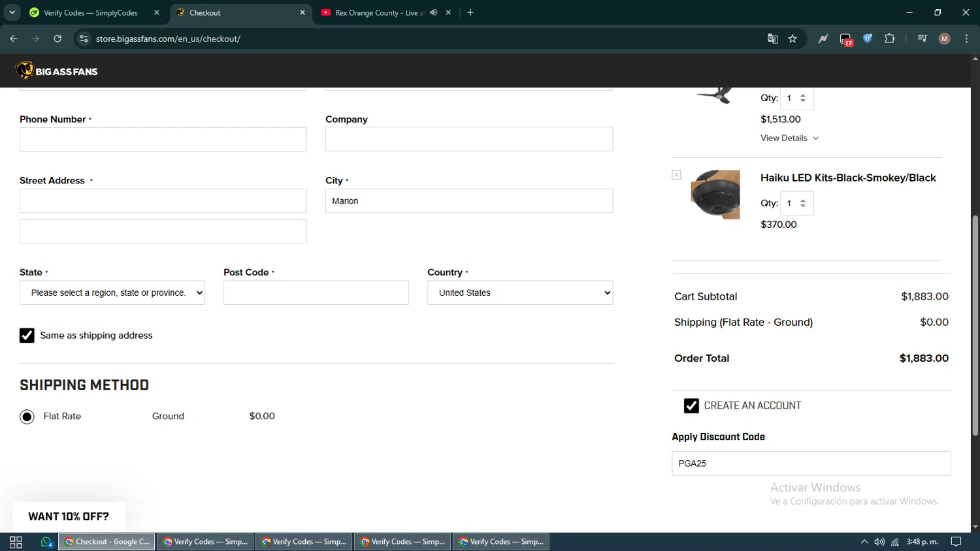Click the Company input field
The height and width of the screenshot is (551, 980).
tap(469, 139)
